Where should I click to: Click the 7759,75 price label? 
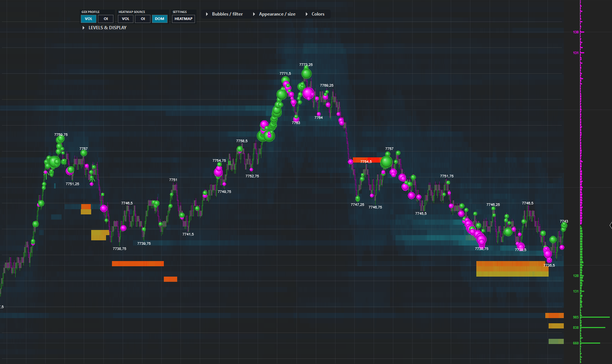coord(61,134)
